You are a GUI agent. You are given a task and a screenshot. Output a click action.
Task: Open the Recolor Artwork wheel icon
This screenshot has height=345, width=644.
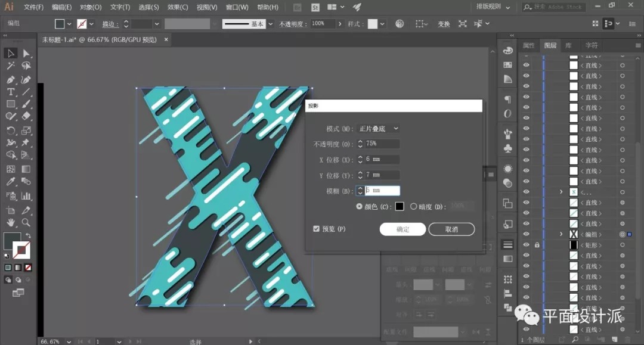click(x=399, y=24)
